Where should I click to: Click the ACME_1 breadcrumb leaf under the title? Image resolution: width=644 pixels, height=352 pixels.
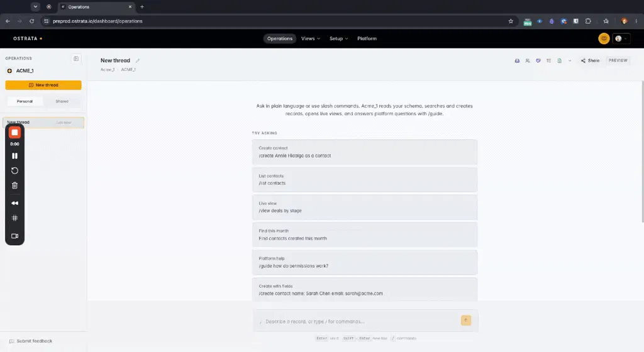(x=128, y=70)
